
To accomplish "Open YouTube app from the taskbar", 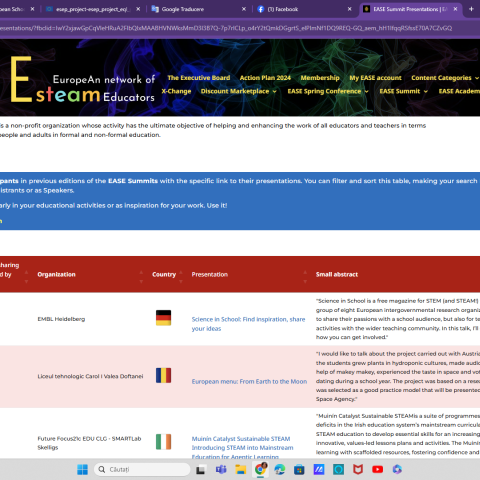I will pos(377,469).
